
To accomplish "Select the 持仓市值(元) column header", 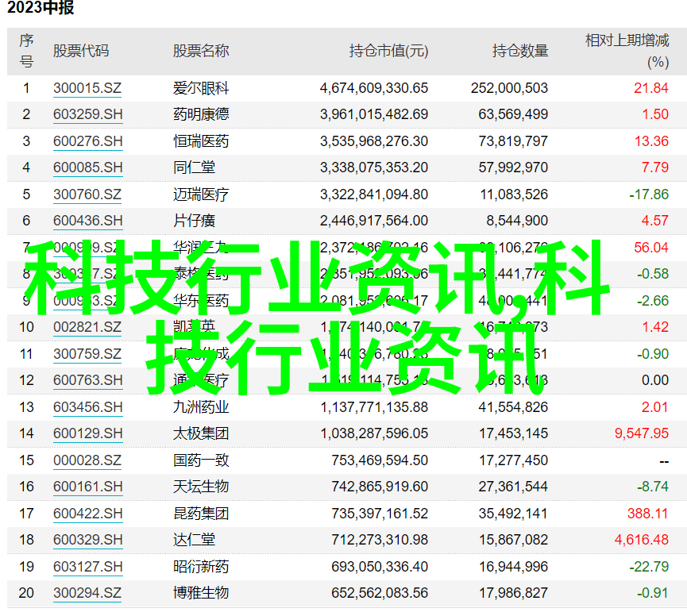I will tap(388, 51).
